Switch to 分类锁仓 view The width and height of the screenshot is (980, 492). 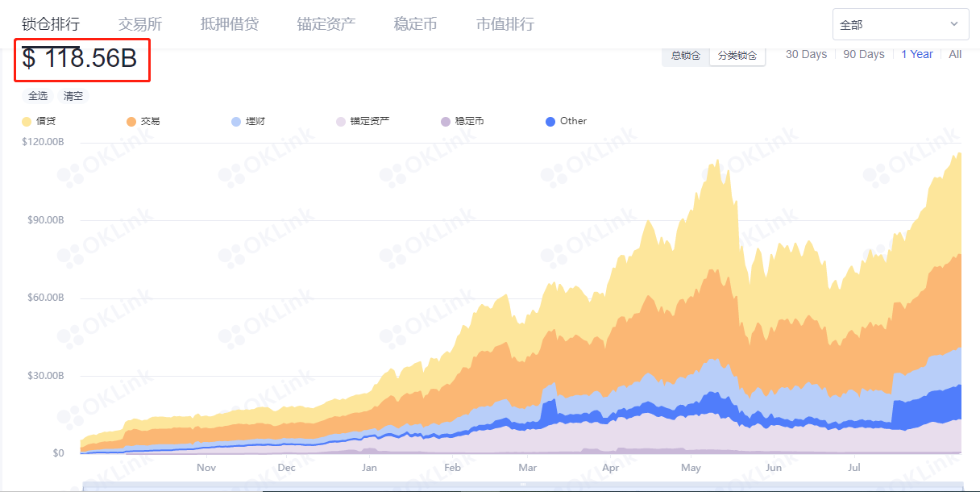tap(737, 56)
